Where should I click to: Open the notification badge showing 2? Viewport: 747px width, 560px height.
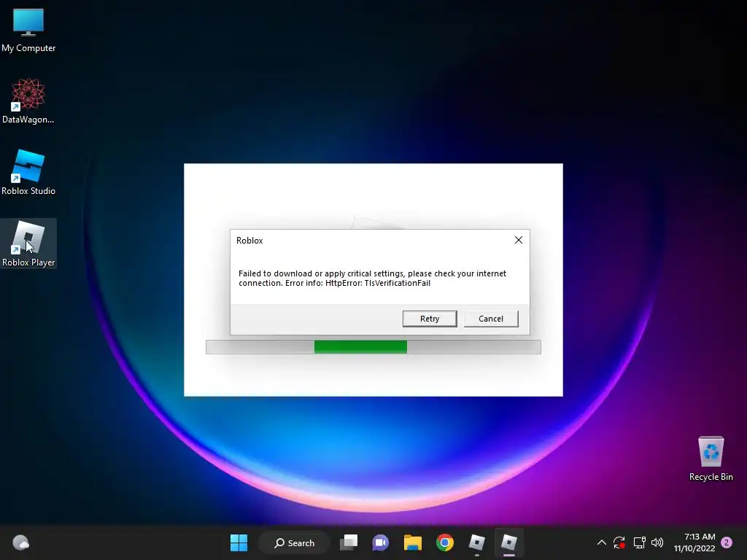pyautogui.click(x=727, y=542)
